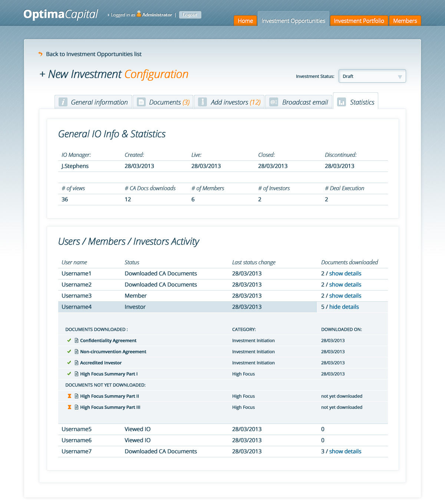Click the Documents downloaded column header
445x504 pixels.
point(350,262)
